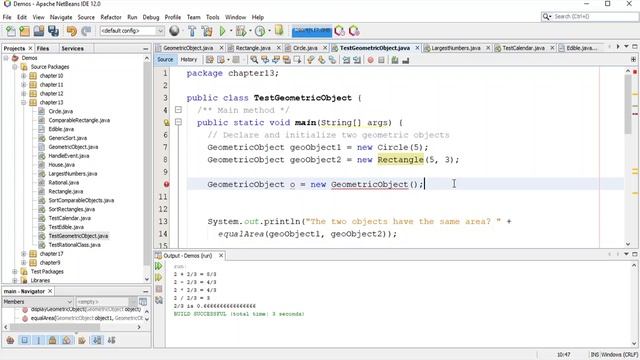Viewport: 640px width, 360px height.
Task: Click the memory usage bar in toolbar
Action: coord(312,31)
